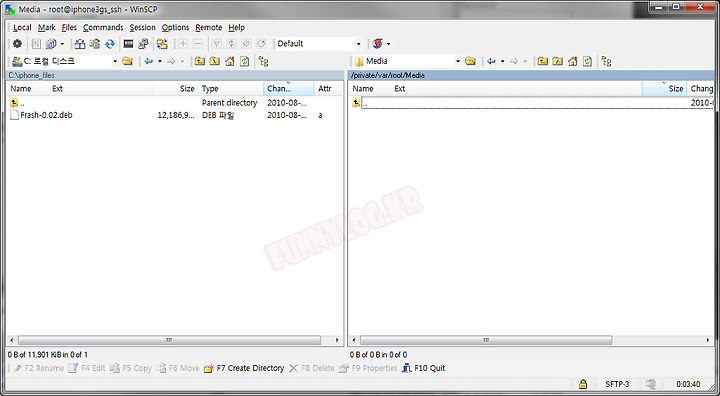Go to remote root directory icon

557,61
